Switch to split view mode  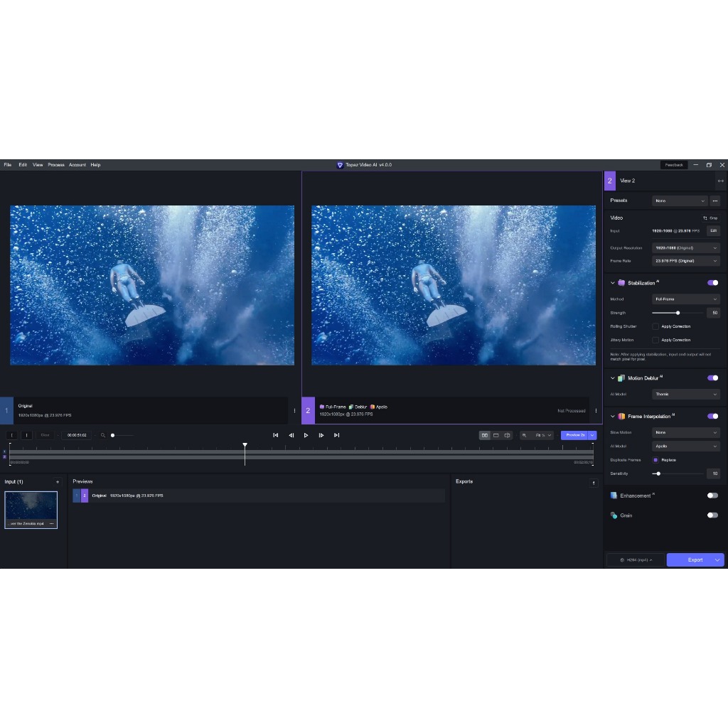(507, 435)
